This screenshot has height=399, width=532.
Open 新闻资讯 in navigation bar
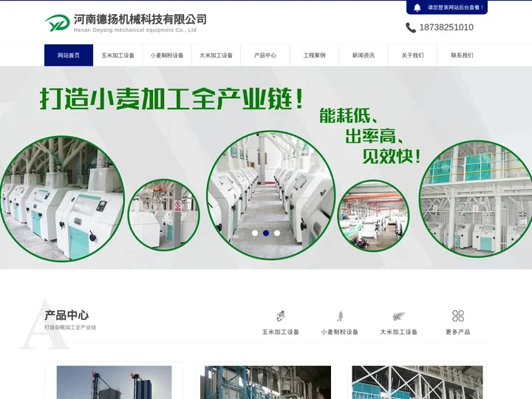[x=364, y=55]
